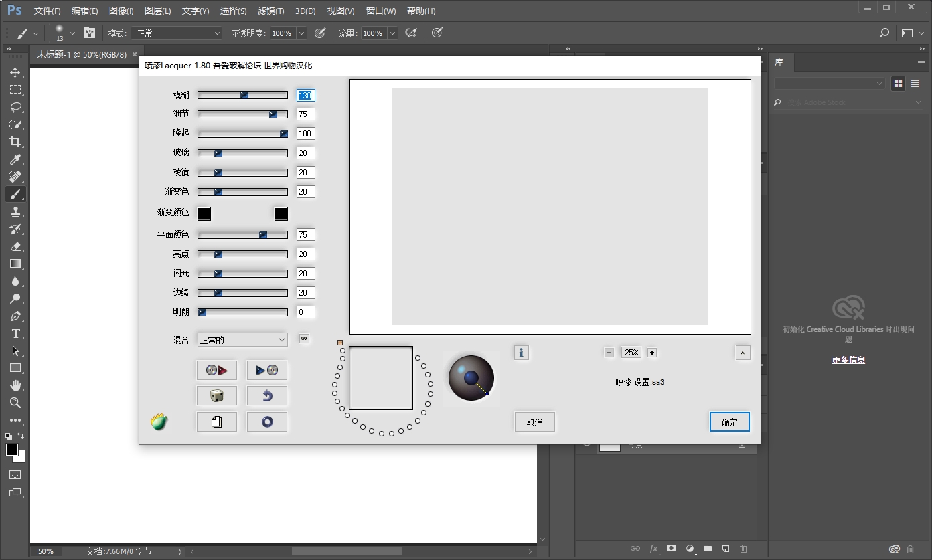Enable airbrush-style build-up icon

coord(412,33)
